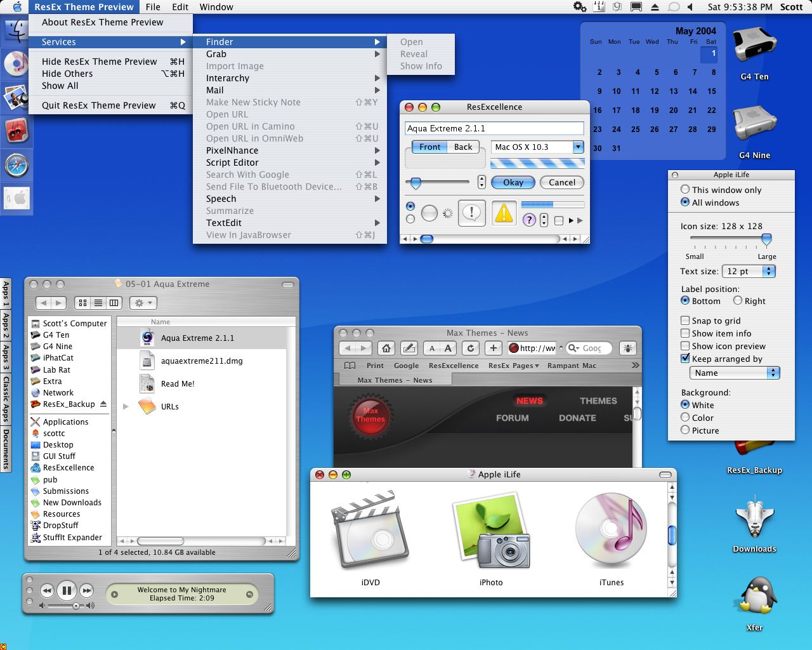Expand the URLs folder disclosure triangle
Viewport: 812px width, 650px height.
pyautogui.click(x=126, y=406)
